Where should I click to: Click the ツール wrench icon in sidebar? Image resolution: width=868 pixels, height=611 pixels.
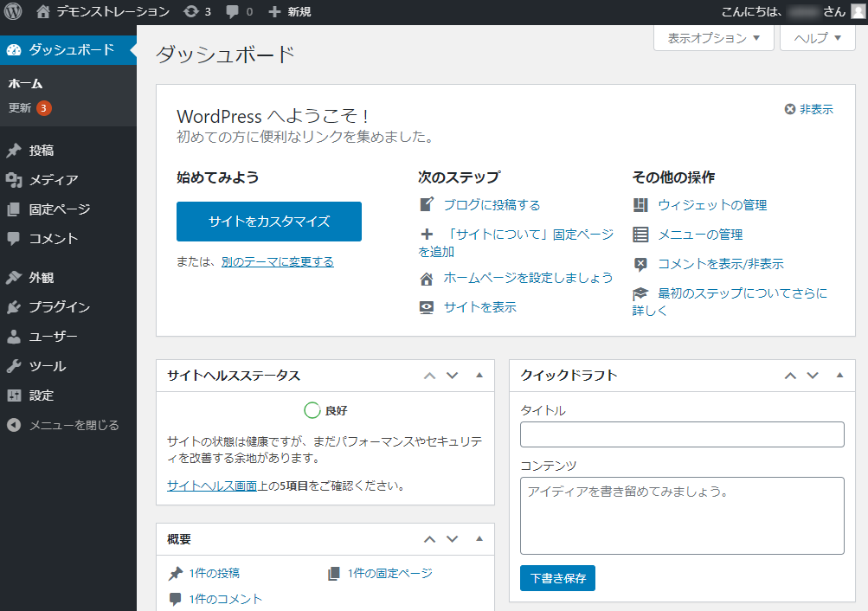(x=14, y=366)
